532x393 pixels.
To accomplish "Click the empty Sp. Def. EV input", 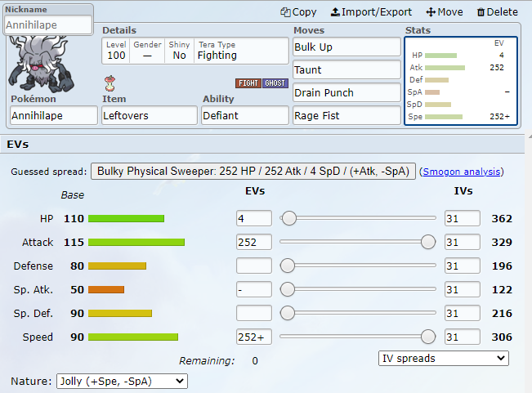I will click(254, 313).
